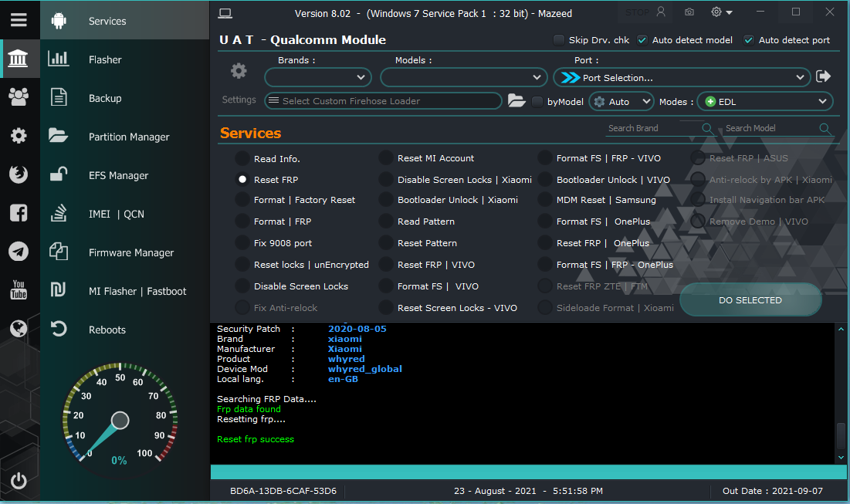Click the IMEI QCN icon
Viewport: 850px width, 504px height.
(59, 213)
